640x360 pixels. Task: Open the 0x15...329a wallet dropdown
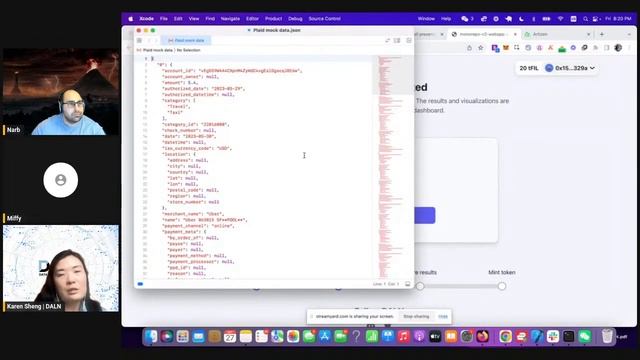pos(570,68)
